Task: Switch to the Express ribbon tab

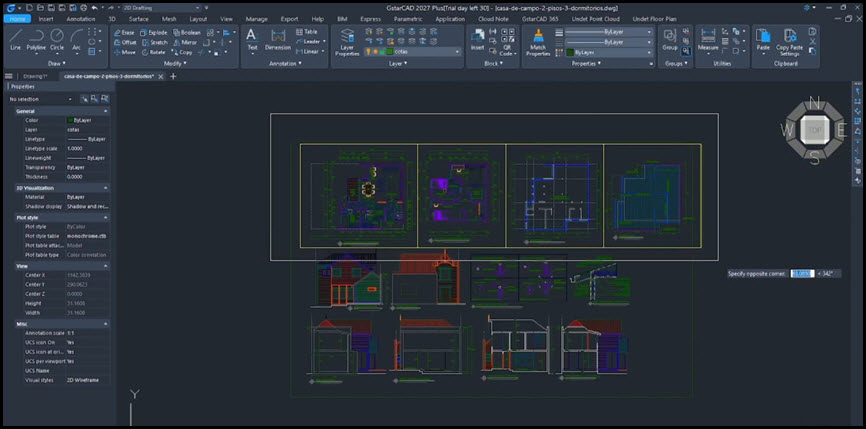Action: [371, 19]
